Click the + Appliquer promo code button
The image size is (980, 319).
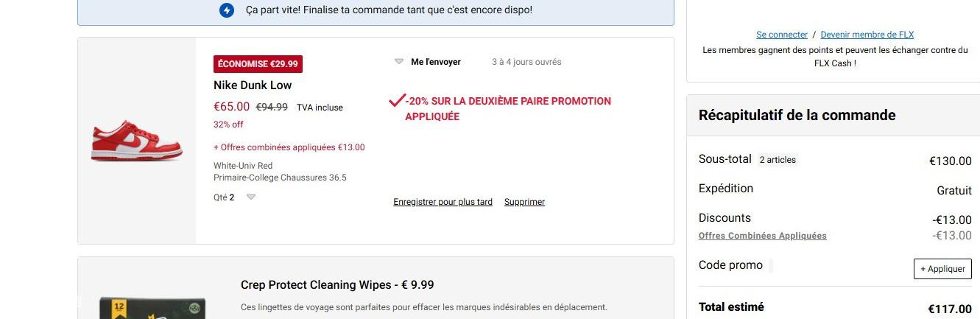[942, 269]
